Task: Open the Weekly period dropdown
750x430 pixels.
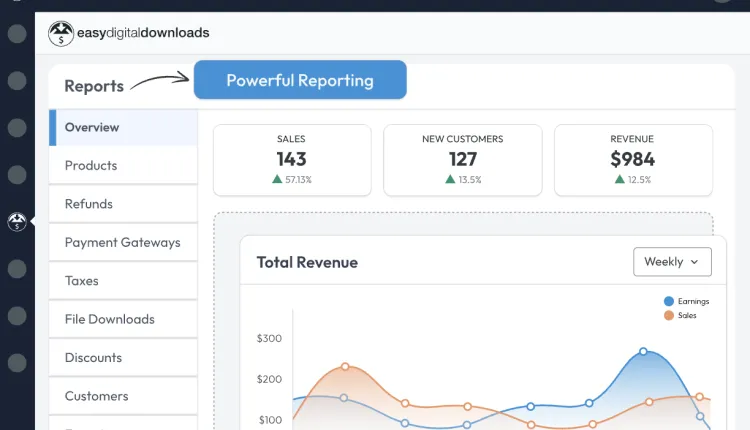Action: coord(672,262)
